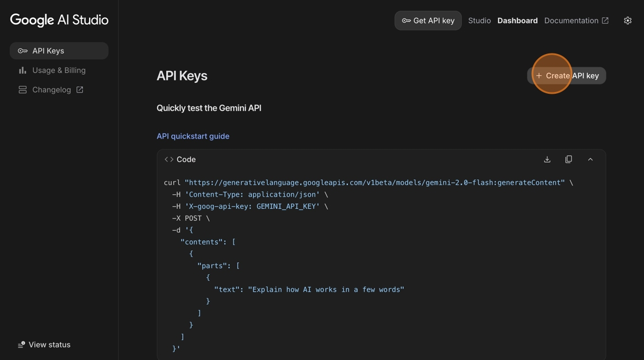Switch to the Studio tab
This screenshot has width=644, height=360.
coord(479,21)
